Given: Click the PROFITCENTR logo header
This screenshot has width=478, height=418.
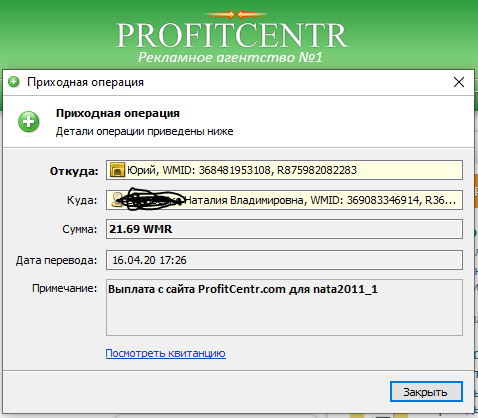Looking at the screenshot, I should tap(232, 36).
